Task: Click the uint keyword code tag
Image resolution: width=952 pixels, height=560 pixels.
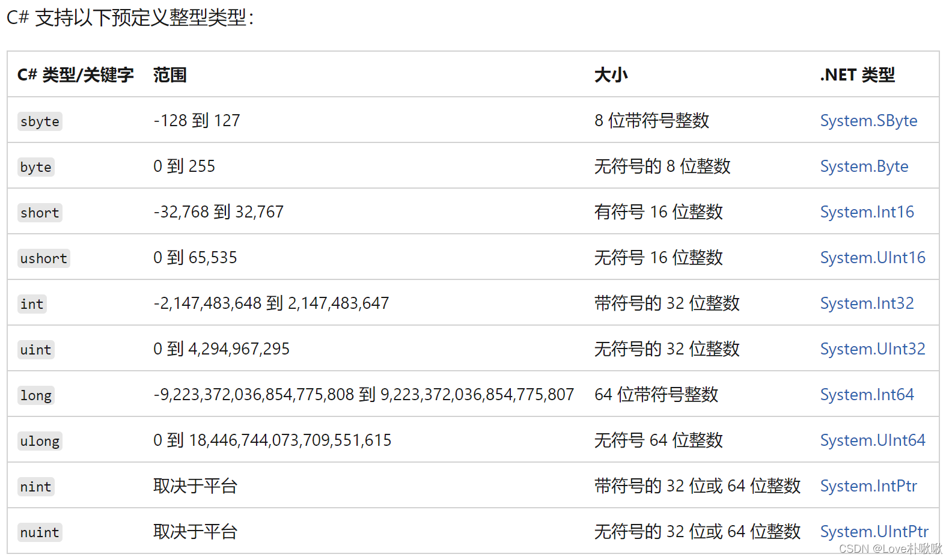Action: pos(36,350)
